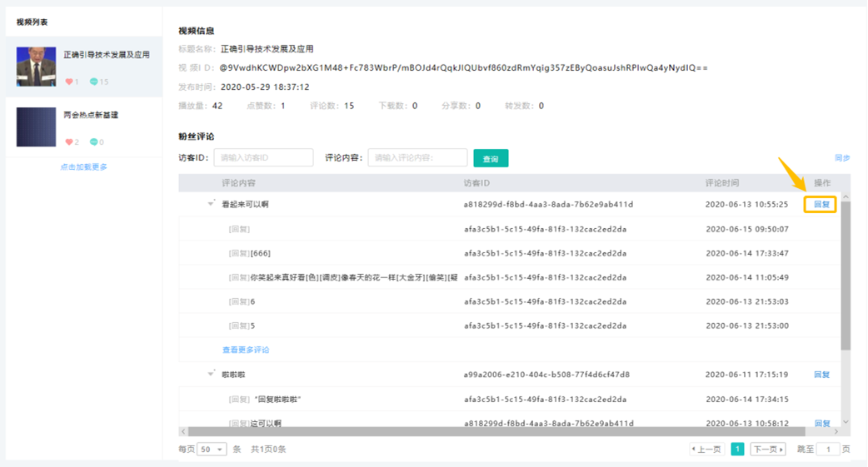The width and height of the screenshot is (868, 467).
Task: Click 回复 on the 啦啦啦 comment row
Action: (x=821, y=375)
